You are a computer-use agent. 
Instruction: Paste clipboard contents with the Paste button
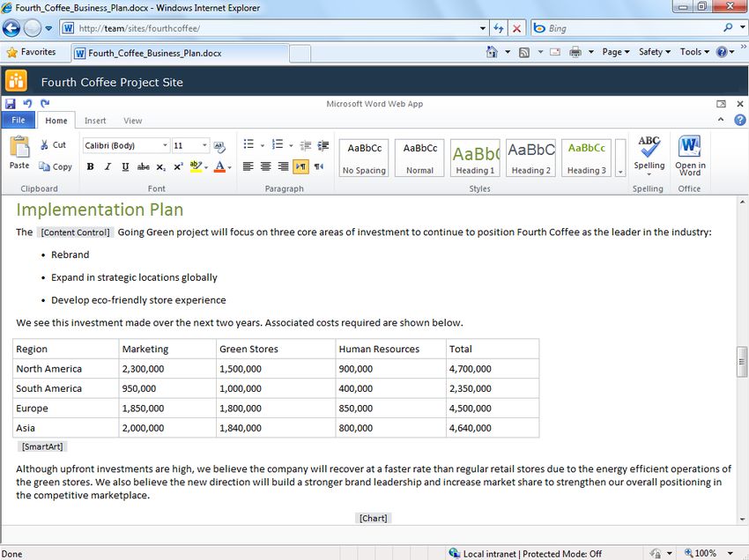point(19,153)
